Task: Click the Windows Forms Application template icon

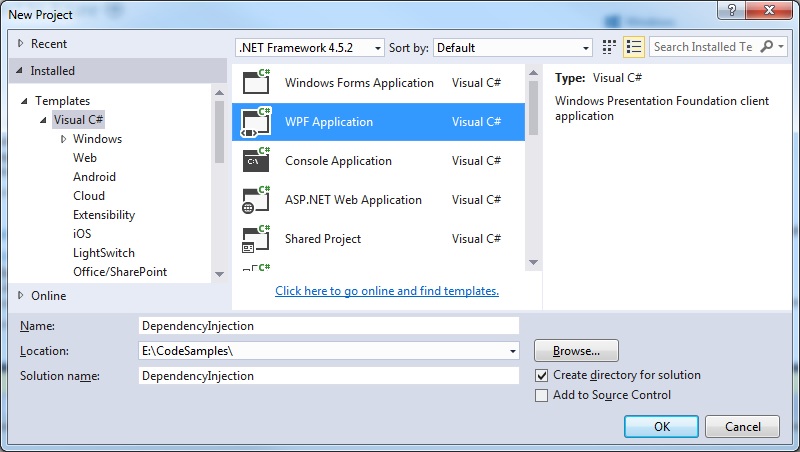Action: (x=256, y=82)
